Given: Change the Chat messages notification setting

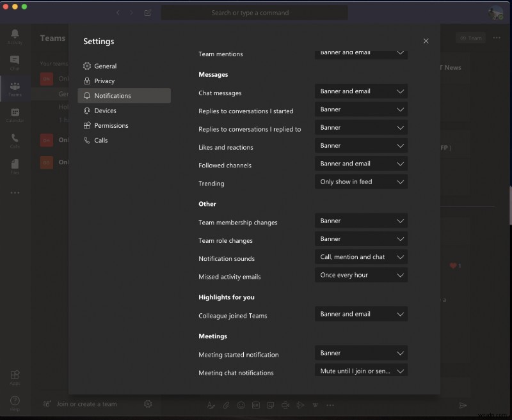Looking at the screenshot, I should pyautogui.click(x=361, y=91).
